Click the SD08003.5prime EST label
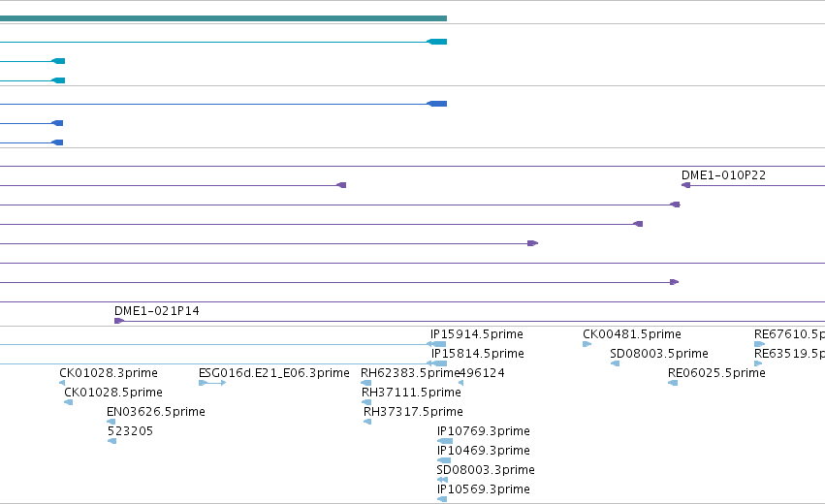The width and height of the screenshot is (825, 504). click(x=659, y=354)
